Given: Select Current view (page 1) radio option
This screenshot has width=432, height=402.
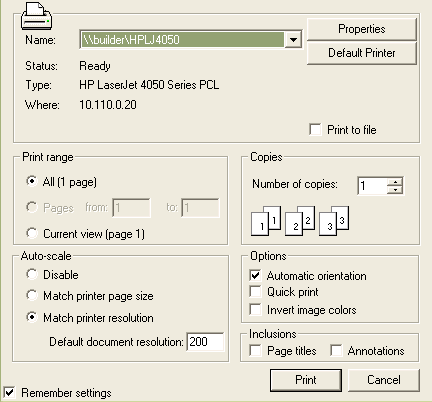Looking at the screenshot, I should (x=32, y=233).
